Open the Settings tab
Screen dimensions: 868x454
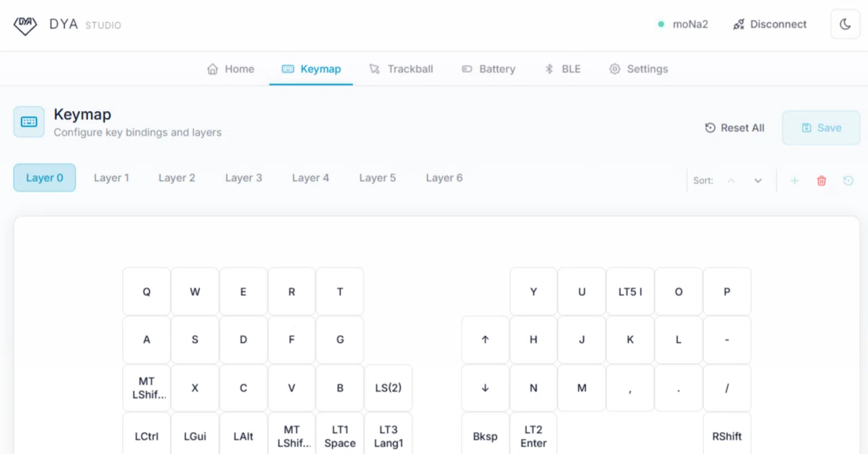click(638, 68)
